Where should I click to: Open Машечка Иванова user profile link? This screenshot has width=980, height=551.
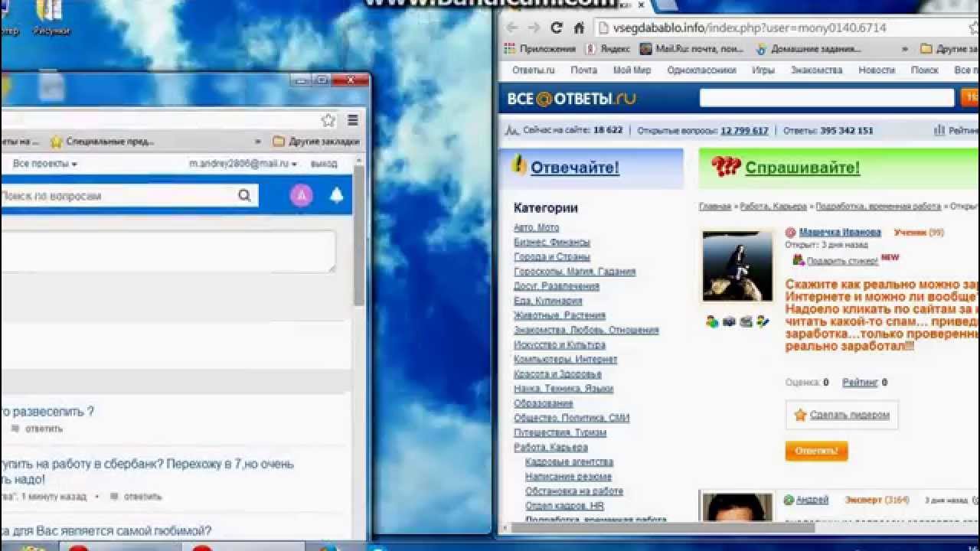pos(840,232)
